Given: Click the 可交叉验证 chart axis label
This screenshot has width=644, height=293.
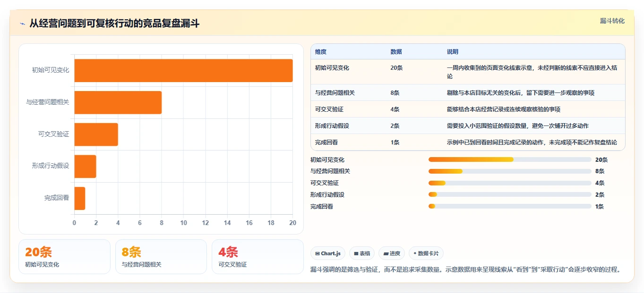Looking at the screenshot, I should click(54, 134).
